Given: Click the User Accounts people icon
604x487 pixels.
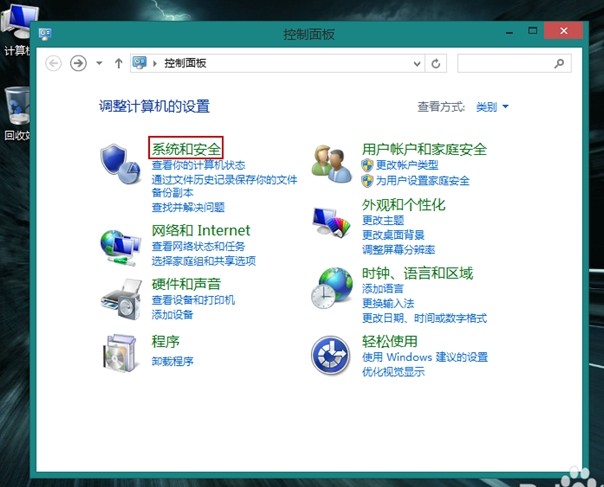Looking at the screenshot, I should (331, 164).
